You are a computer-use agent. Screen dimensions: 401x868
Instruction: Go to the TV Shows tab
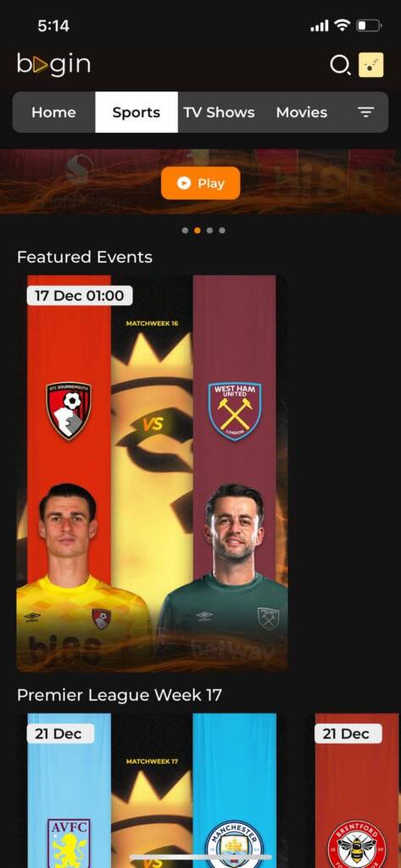click(220, 113)
